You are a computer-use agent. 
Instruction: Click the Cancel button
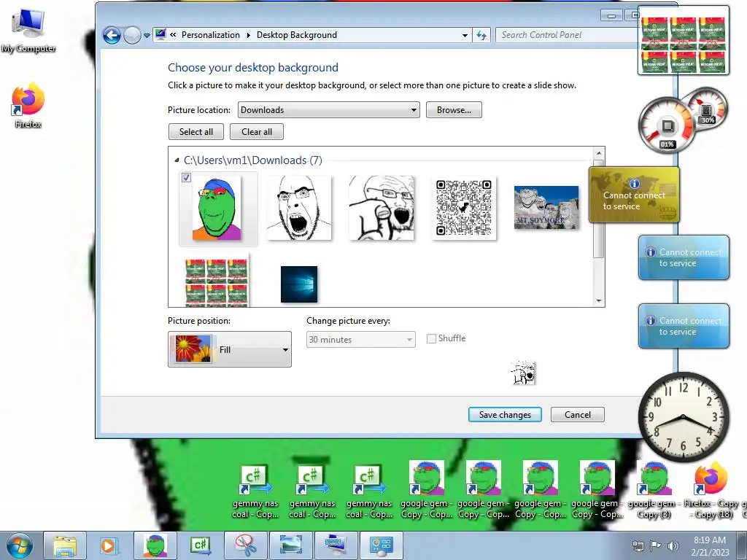578,415
